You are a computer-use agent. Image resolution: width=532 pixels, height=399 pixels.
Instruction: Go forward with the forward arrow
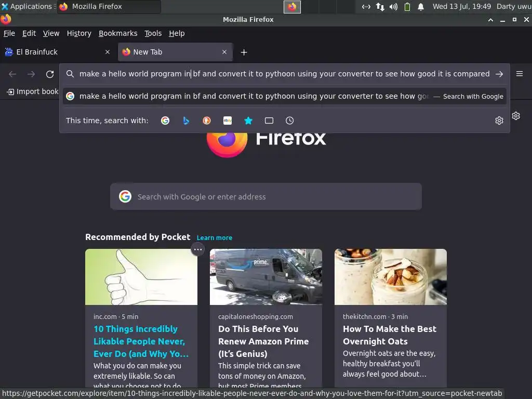click(x=31, y=74)
